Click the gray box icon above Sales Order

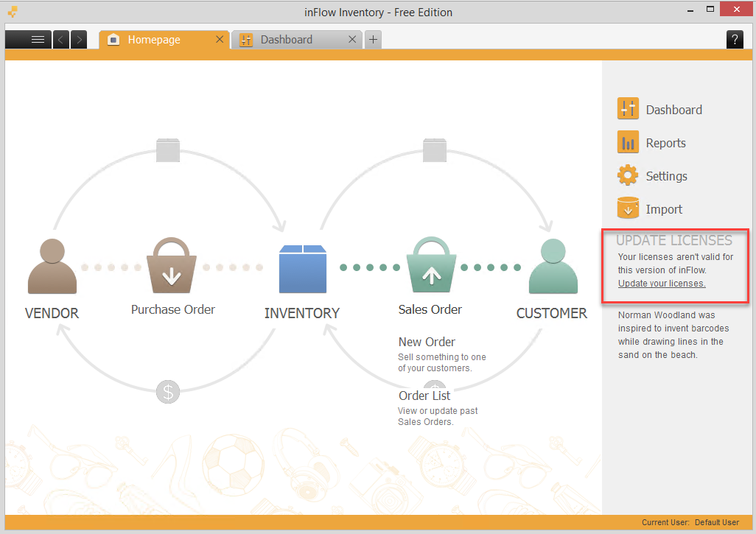click(435, 150)
